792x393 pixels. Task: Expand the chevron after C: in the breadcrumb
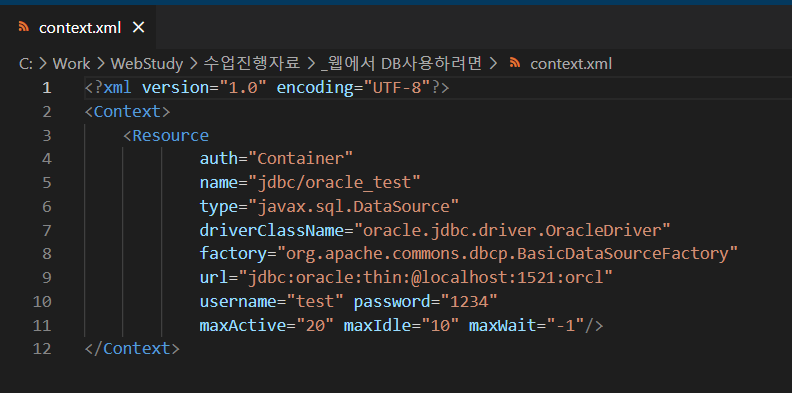(43, 64)
